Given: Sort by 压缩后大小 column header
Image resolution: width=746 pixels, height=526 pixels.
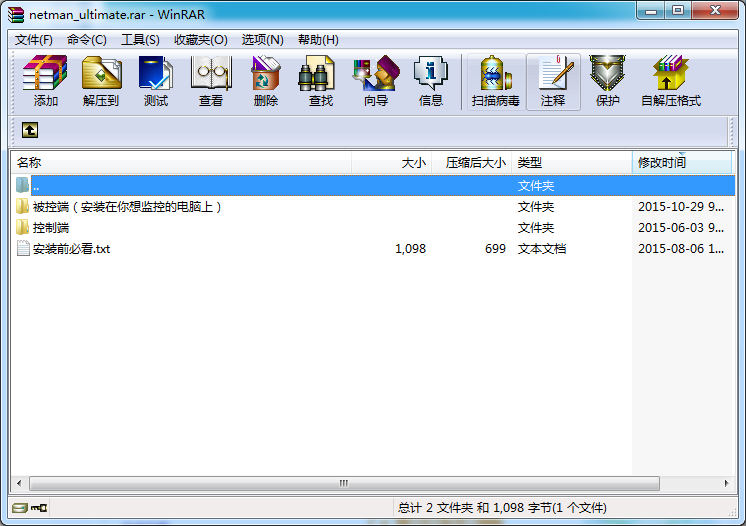Looking at the screenshot, I should click(471, 163).
